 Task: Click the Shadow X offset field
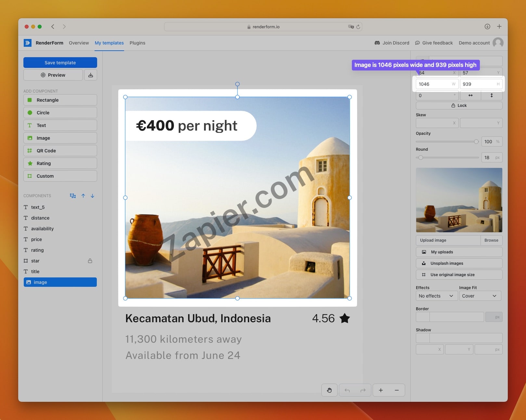click(430, 350)
